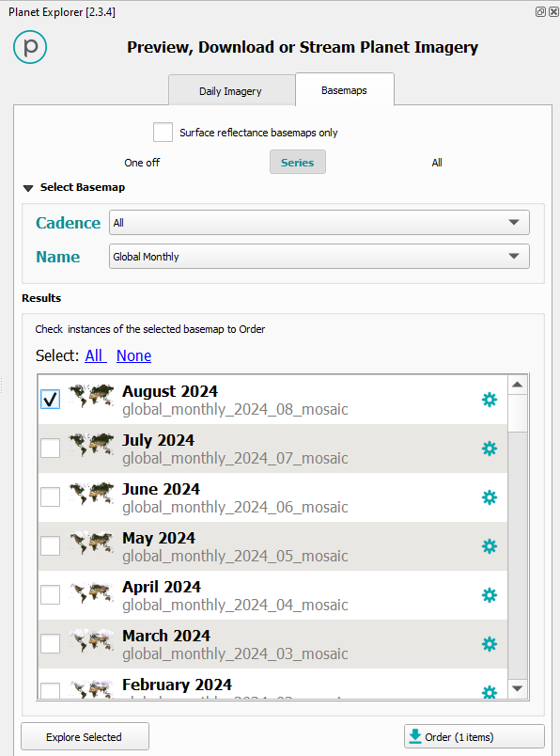Click global_monthly_2024_06_mosaic text
Image resolution: width=560 pixels, height=756 pixels.
(x=235, y=507)
